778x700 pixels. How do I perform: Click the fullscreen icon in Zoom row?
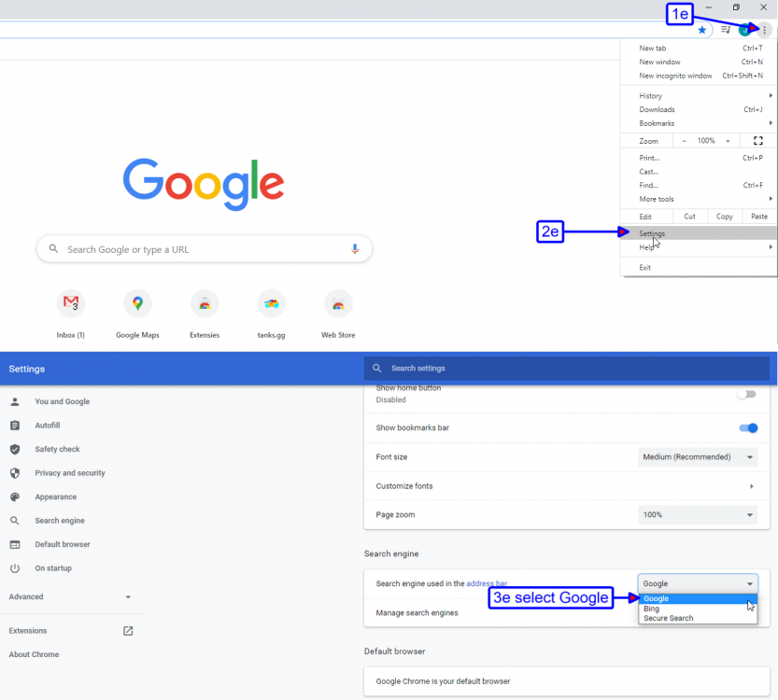pos(757,141)
